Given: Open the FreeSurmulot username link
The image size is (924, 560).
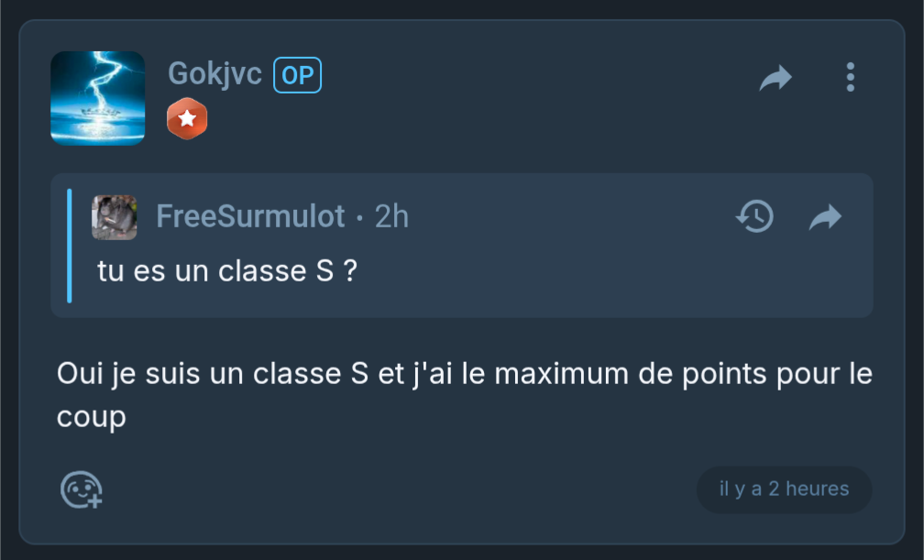Looking at the screenshot, I should (250, 215).
